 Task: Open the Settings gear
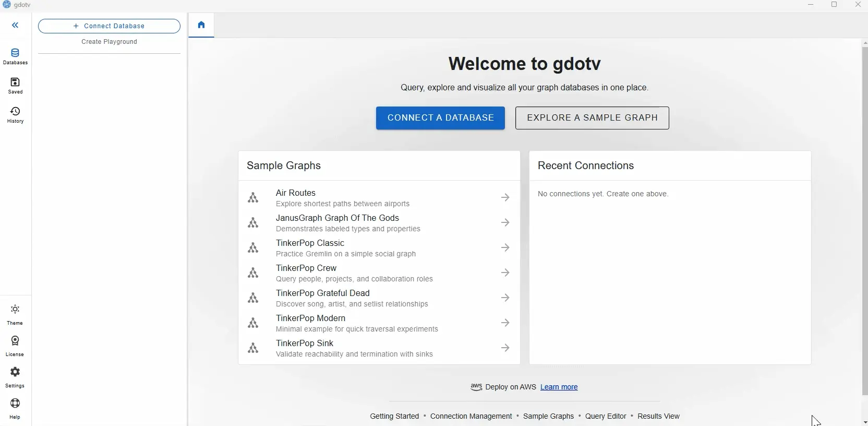click(15, 377)
